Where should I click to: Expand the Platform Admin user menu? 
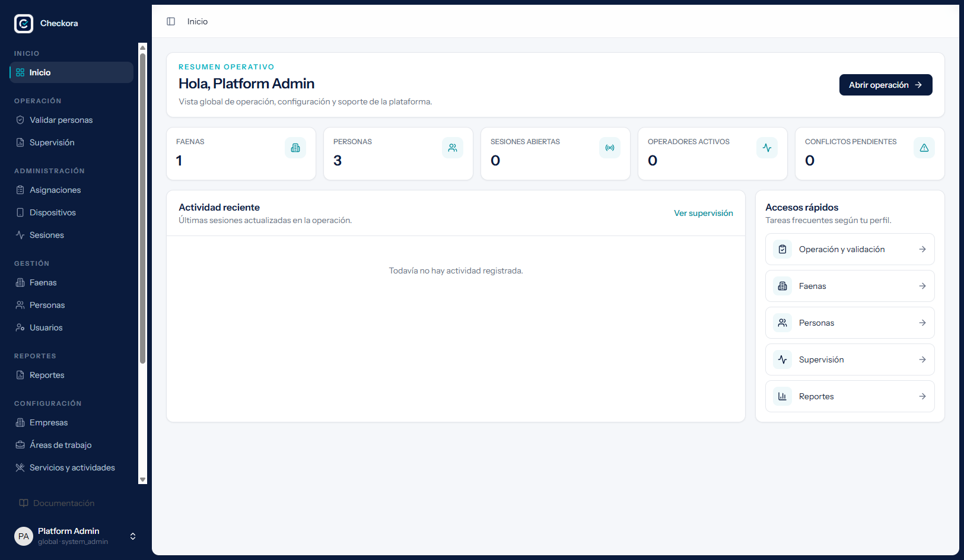click(133, 536)
